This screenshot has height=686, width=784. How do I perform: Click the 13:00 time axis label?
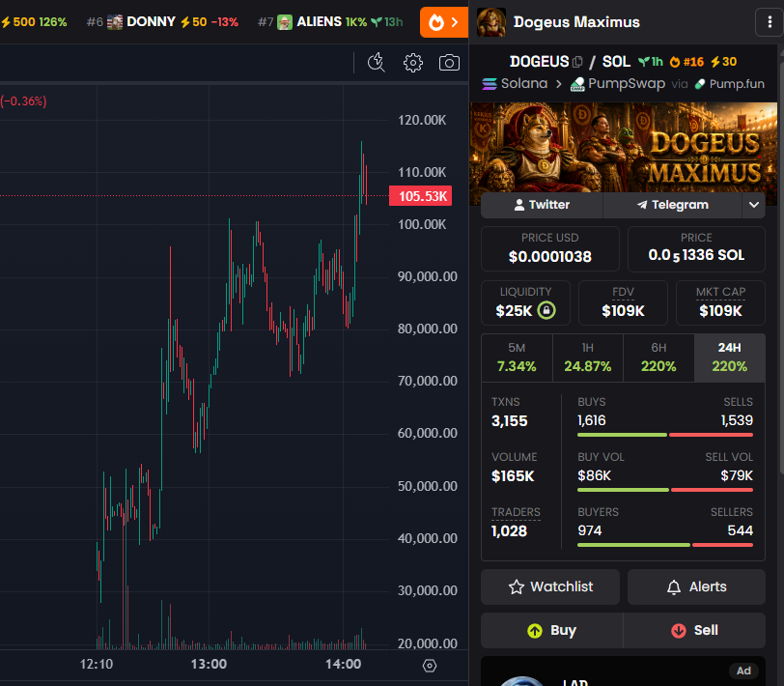(x=209, y=665)
